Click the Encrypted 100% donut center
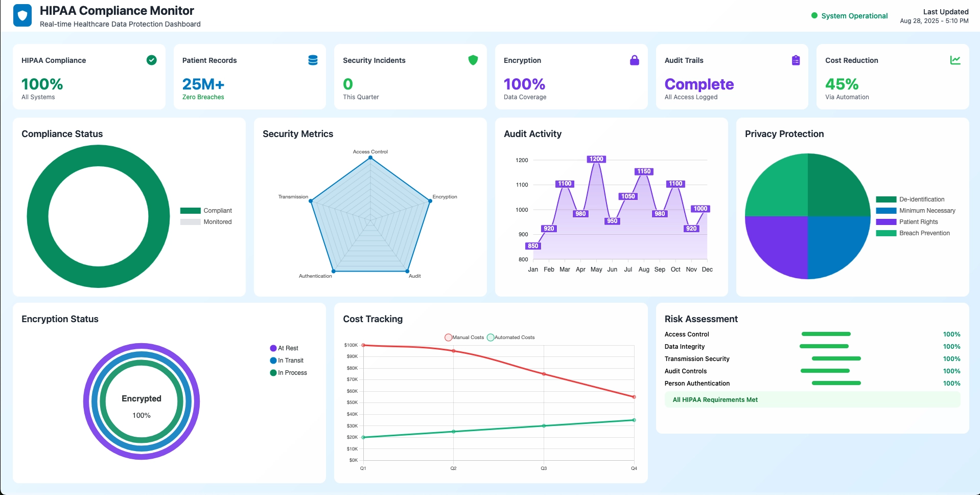The height and width of the screenshot is (495, 980). point(142,404)
